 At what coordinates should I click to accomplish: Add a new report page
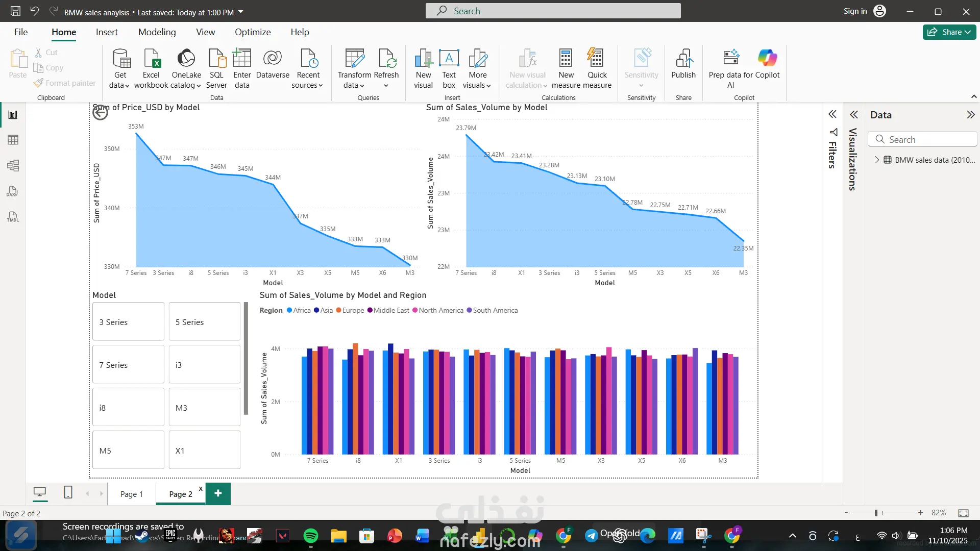click(x=218, y=493)
